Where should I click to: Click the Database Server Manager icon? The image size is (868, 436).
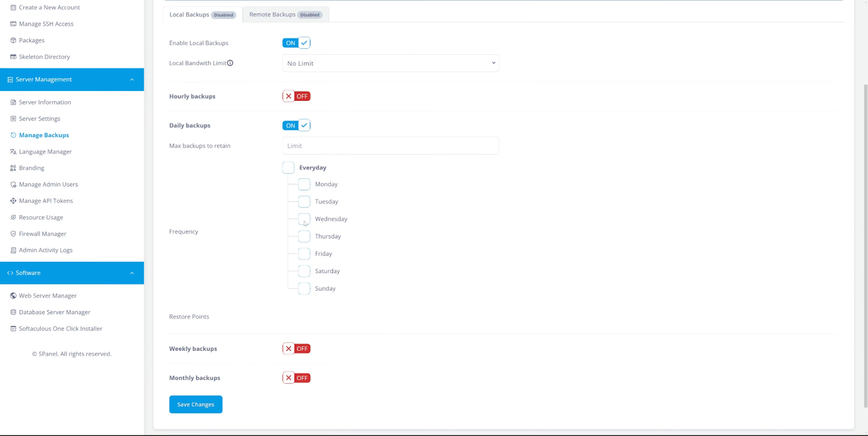coord(13,312)
